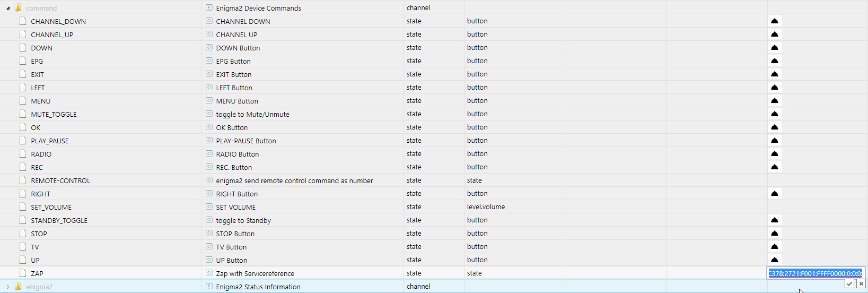The width and height of the screenshot is (868, 293).
Task: Click the 'EXIT Button' name cell
Action: [233, 74]
